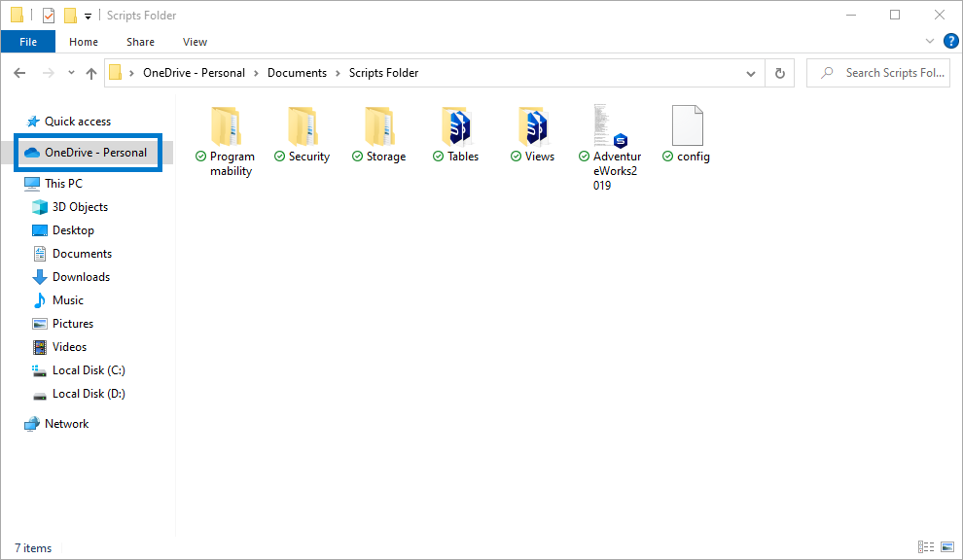Image resolution: width=963 pixels, height=560 pixels.
Task: Open the File menu tab
Action: coord(28,42)
